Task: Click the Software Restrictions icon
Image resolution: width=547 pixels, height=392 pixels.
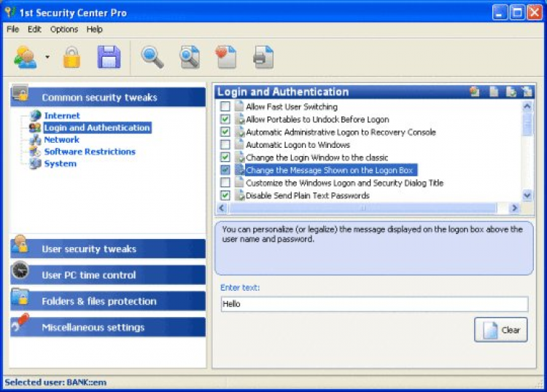Action: 35,152
